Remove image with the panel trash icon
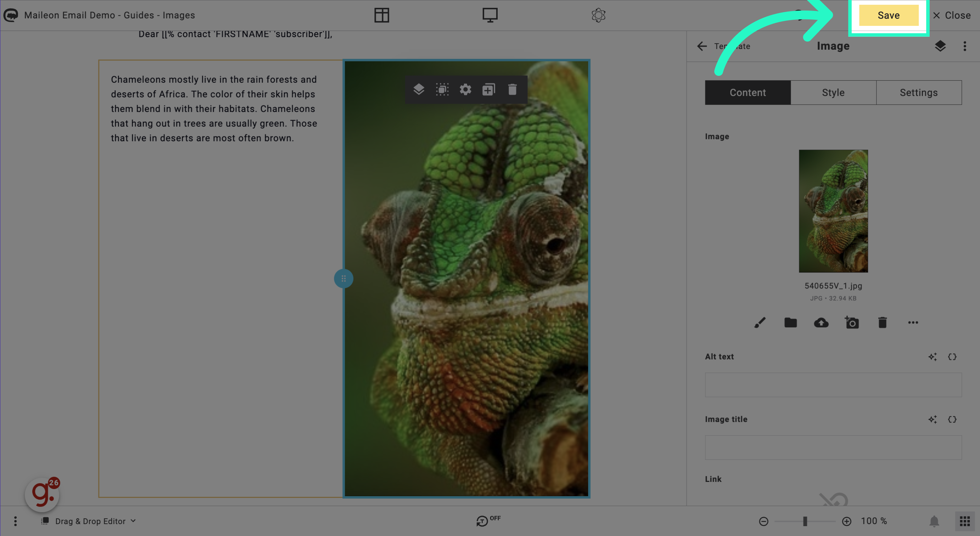This screenshot has height=536, width=980. (882, 323)
